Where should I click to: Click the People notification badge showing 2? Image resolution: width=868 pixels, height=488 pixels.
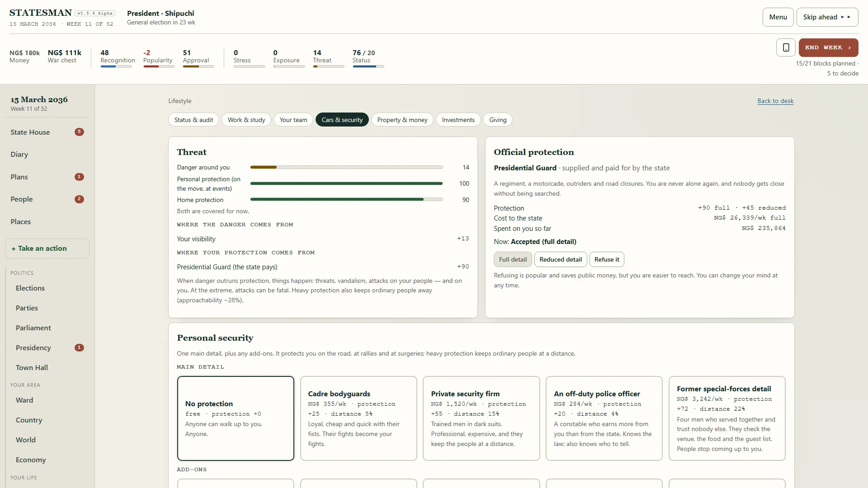[x=79, y=199]
